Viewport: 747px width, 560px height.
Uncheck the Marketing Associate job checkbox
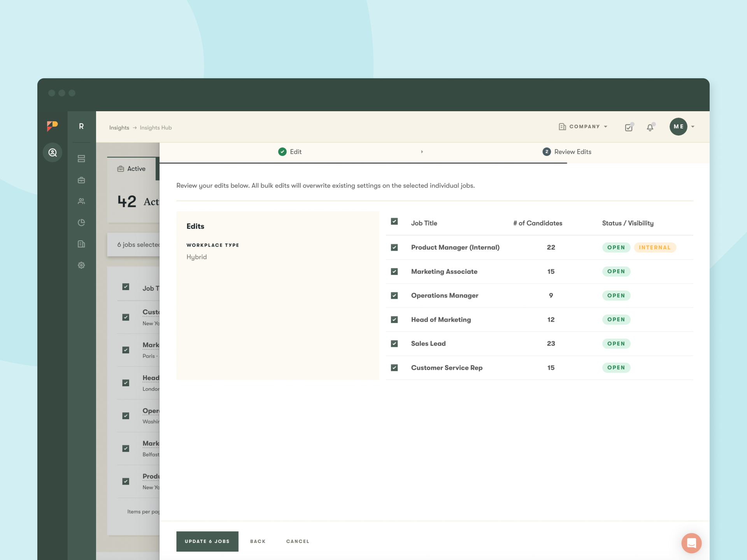pos(394,271)
